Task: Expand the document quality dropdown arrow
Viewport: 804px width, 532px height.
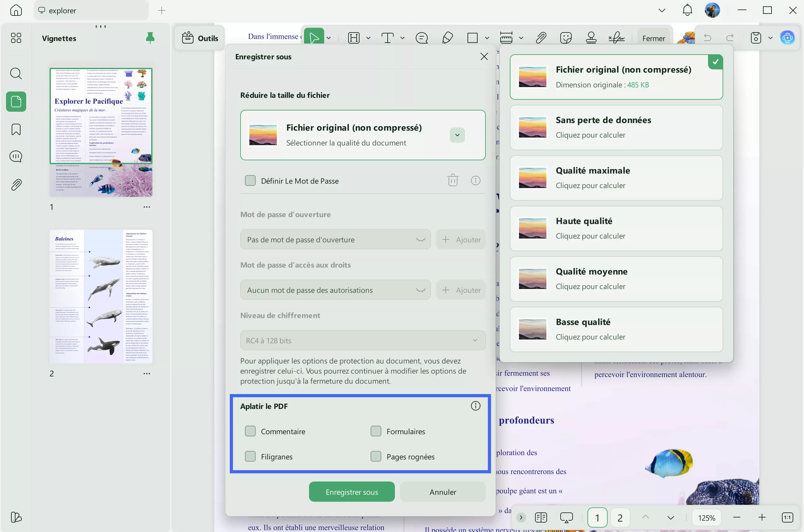Action: pyautogui.click(x=457, y=135)
